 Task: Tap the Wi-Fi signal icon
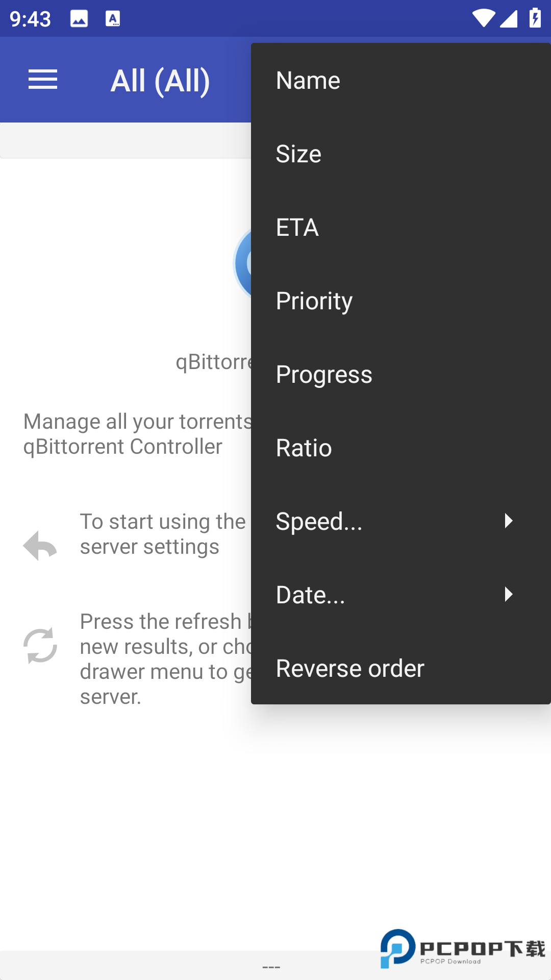[483, 19]
